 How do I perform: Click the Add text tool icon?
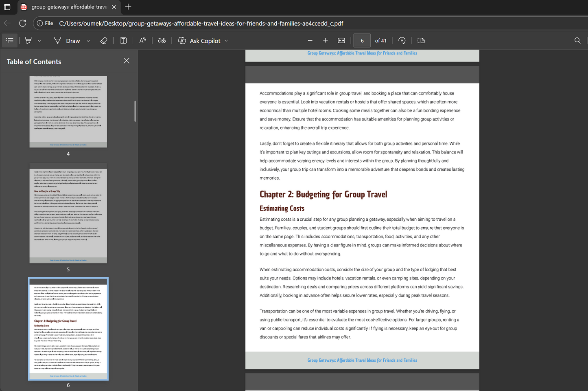[x=123, y=40]
